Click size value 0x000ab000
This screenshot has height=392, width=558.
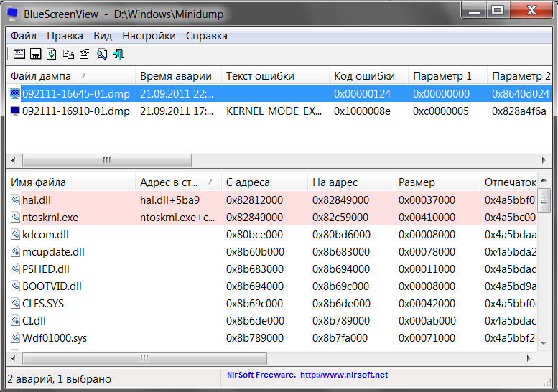point(427,321)
